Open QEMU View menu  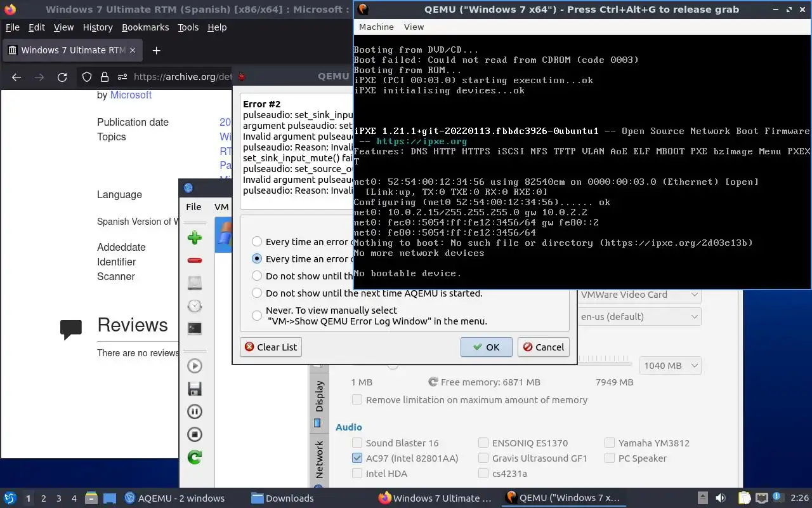point(414,27)
